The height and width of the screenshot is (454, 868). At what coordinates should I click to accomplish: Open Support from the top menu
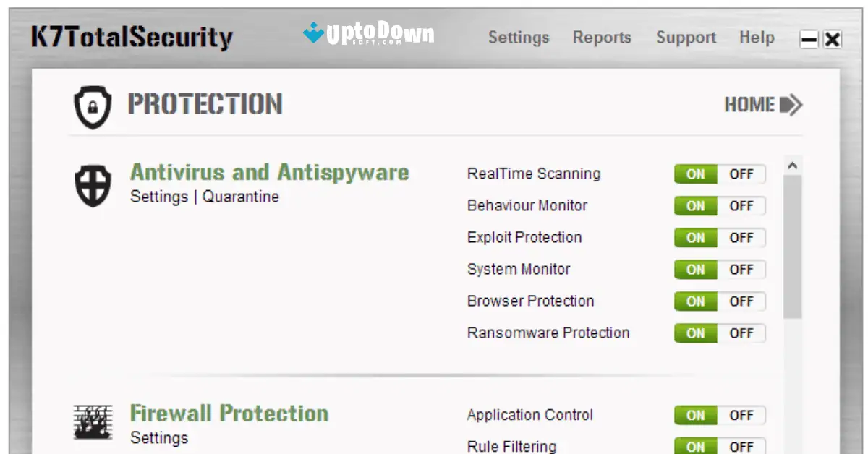click(685, 37)
